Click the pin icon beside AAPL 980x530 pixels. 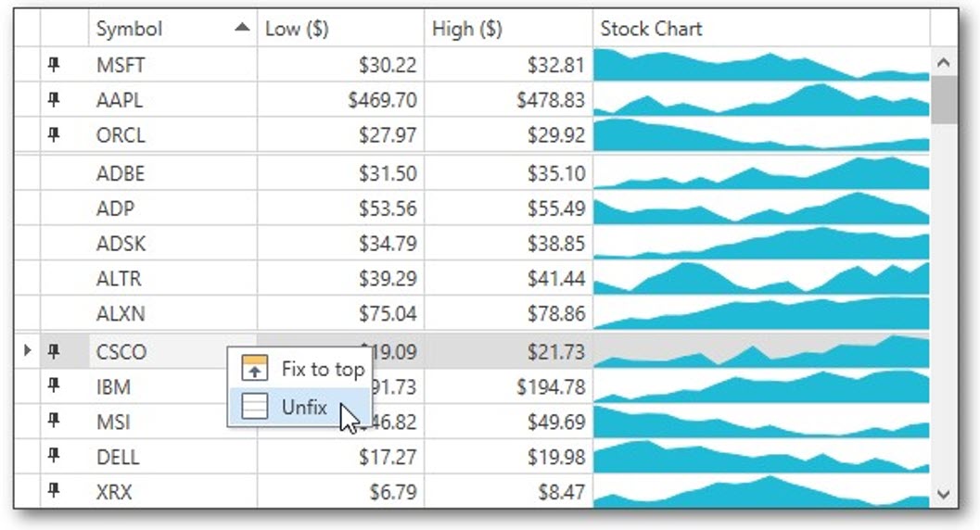click(x=54, y=99)
